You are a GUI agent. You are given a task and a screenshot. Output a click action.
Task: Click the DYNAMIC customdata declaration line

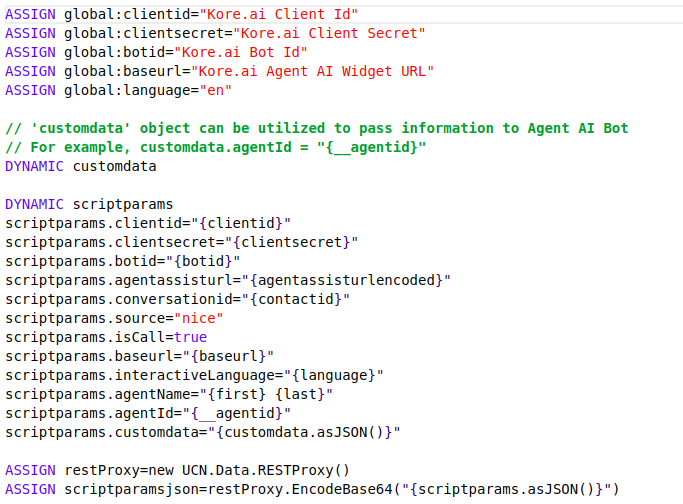tap(81, 166)
